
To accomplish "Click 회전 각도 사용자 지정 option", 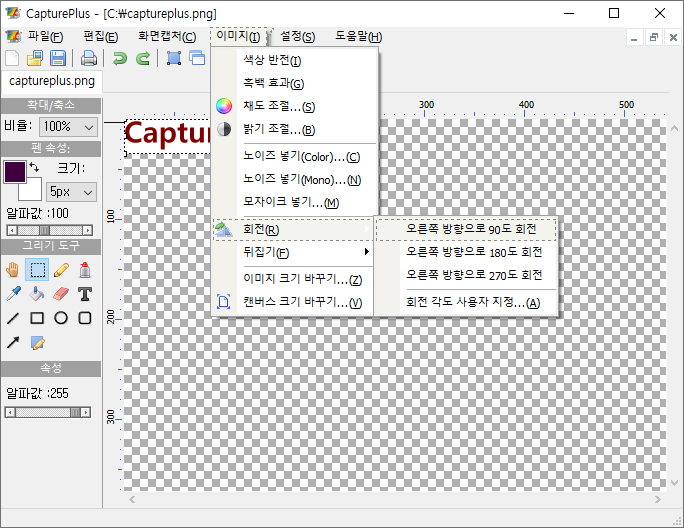I will point(472,302).
